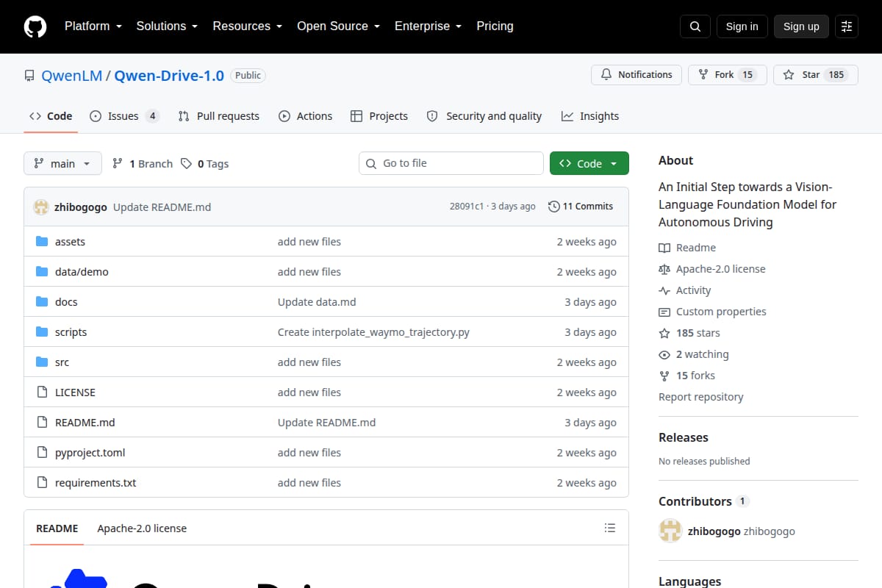Open the pyproject.toml file name
Screen dimensions: 882x588
pyautogui.click(x=90, y=453)
